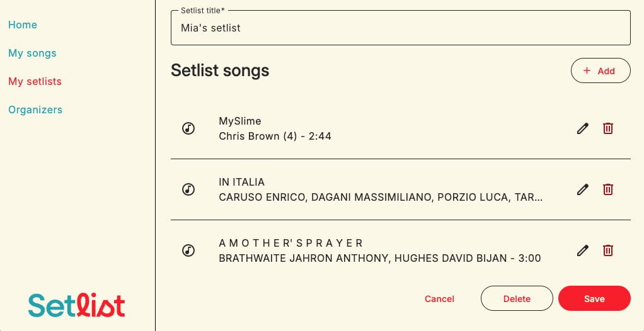Image resolution: width=644 pixels, height=331 pixels.
Task: Click music note icon beside MySlime
Action: (x=188, y=128)
